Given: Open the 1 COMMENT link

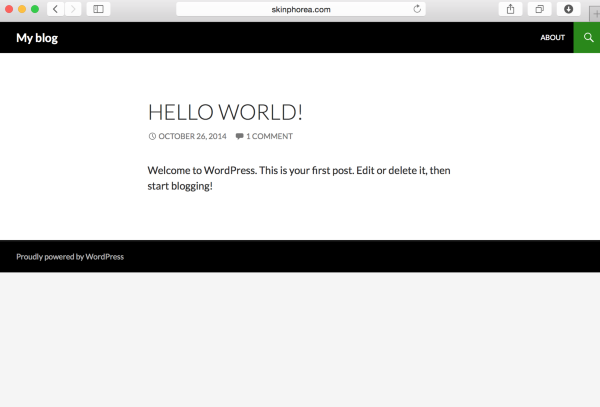Looking at the screenshot, I should coord(269,136).
